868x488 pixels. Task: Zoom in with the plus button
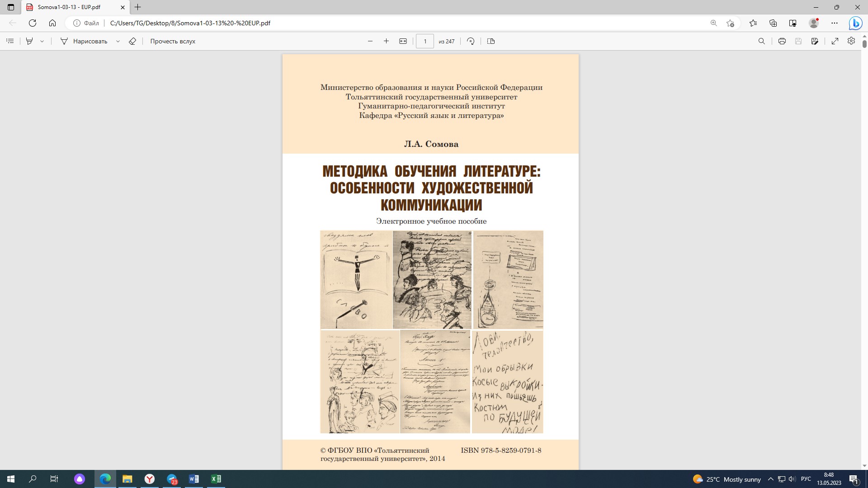[x=386, y=41]
